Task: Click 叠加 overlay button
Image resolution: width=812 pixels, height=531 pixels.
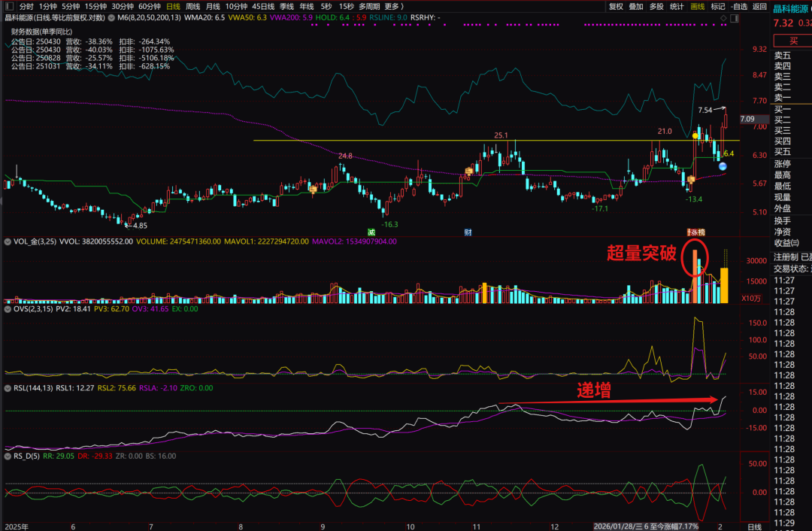Action: click(636, 6)
